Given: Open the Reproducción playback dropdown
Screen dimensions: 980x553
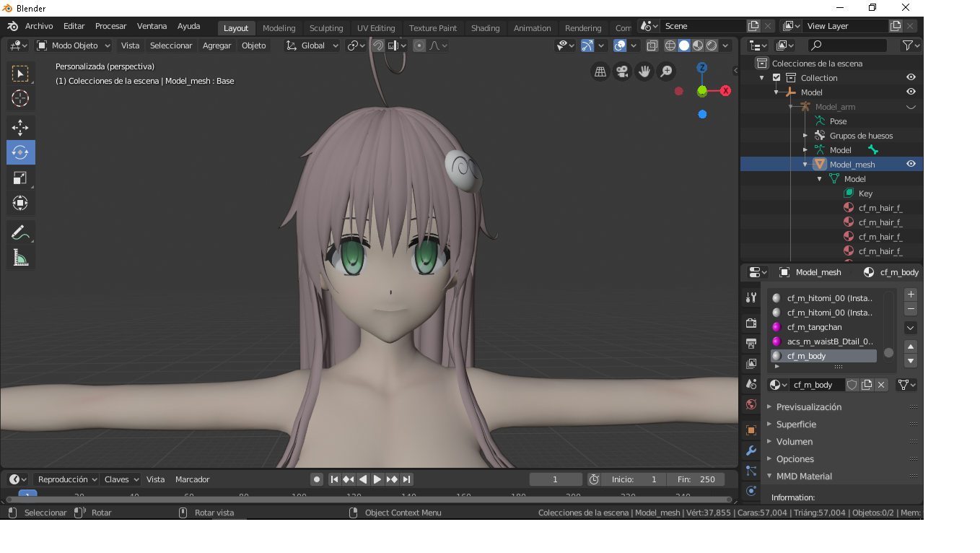Looking at the screenshot, I should [67, 479].
